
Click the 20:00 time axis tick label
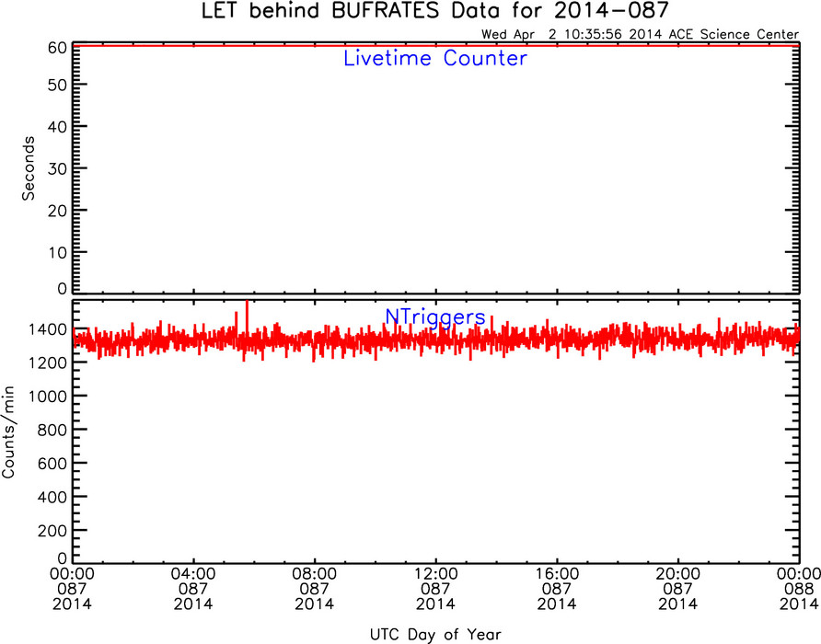pos(677,589)
